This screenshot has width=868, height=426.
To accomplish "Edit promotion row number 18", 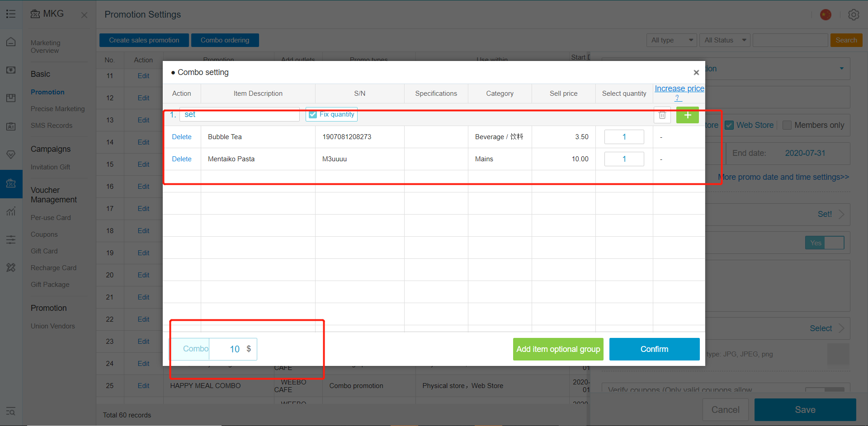I will pos(143,231).
